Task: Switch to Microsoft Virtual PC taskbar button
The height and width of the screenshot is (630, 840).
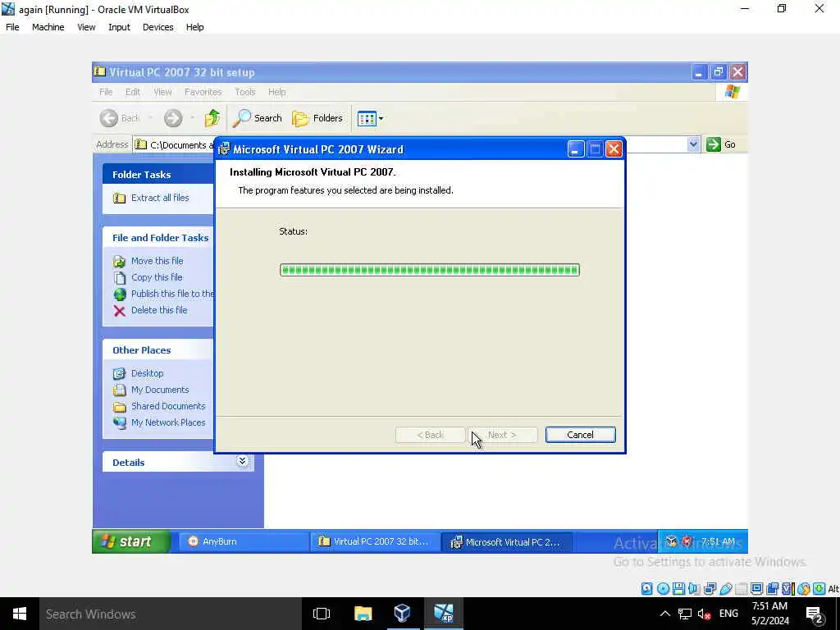Action: tap(507, 541)
